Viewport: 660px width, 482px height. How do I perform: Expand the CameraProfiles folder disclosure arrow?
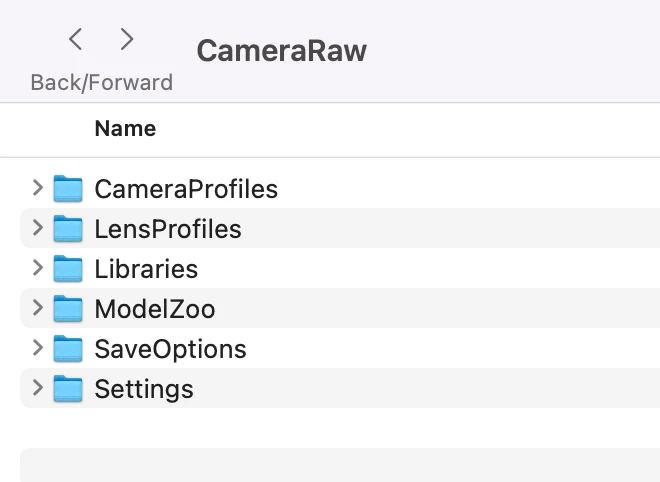click(x=37, y=187)
